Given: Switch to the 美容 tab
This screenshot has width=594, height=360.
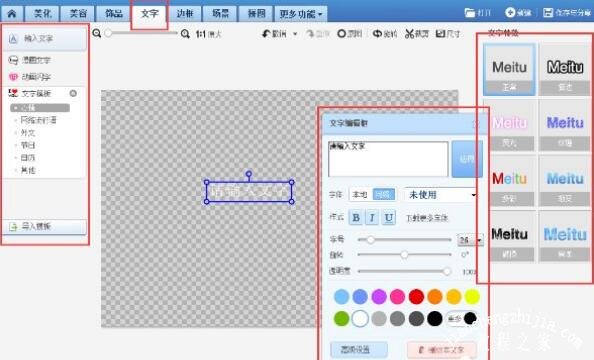Looking at the screenshot, I should coord(78,14).
